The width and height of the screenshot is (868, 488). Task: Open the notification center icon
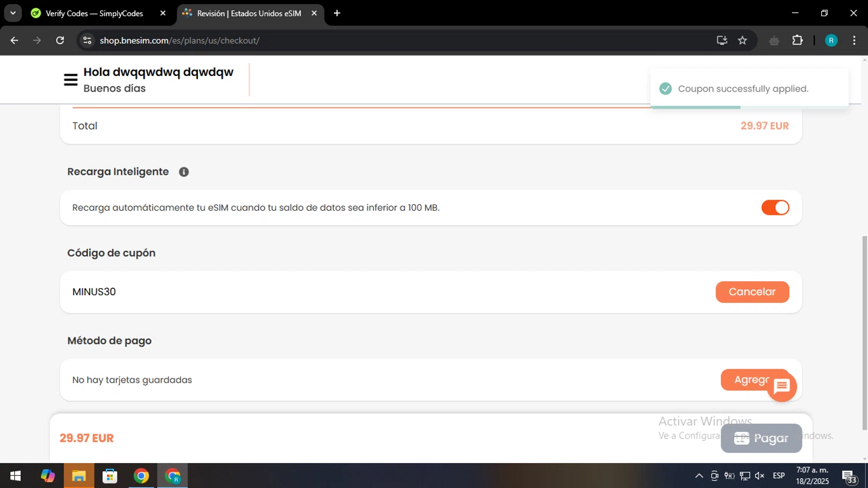(849, 476)
